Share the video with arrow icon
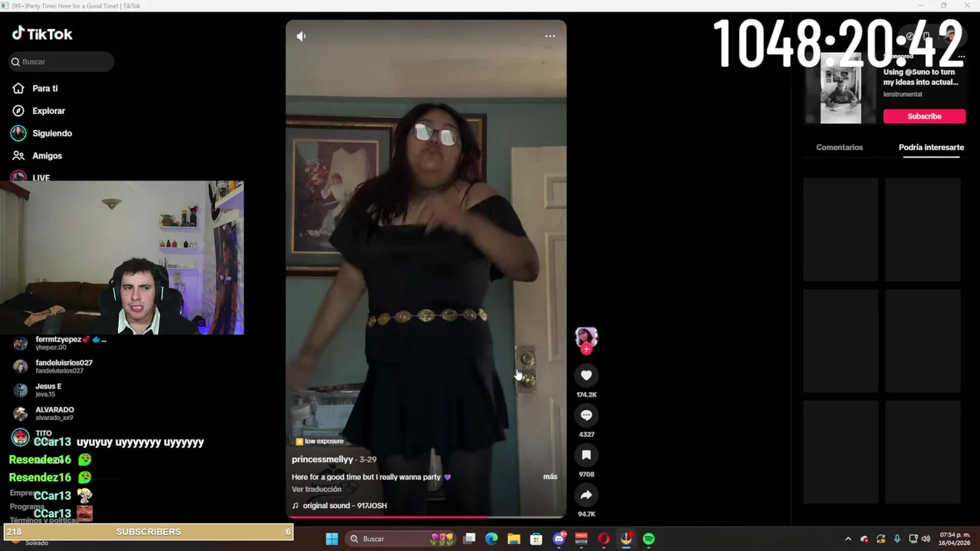Screen dimensions: 980x551 [586, 494]
